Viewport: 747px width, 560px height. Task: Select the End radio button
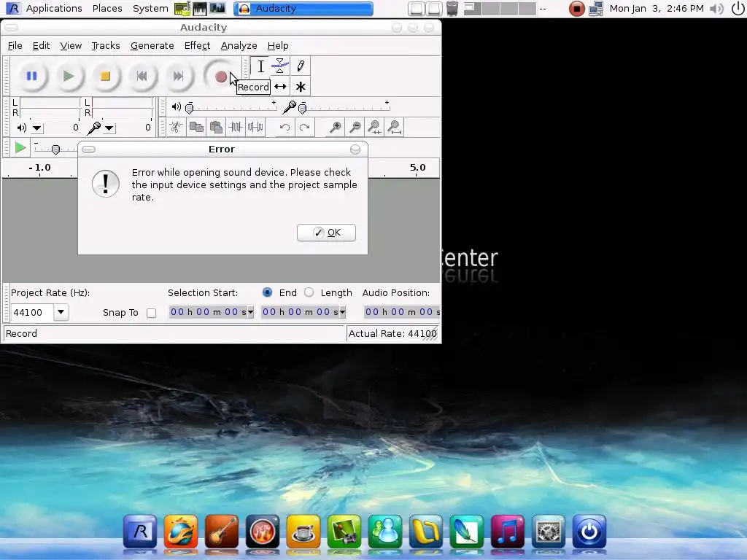(x=267, y=292)
